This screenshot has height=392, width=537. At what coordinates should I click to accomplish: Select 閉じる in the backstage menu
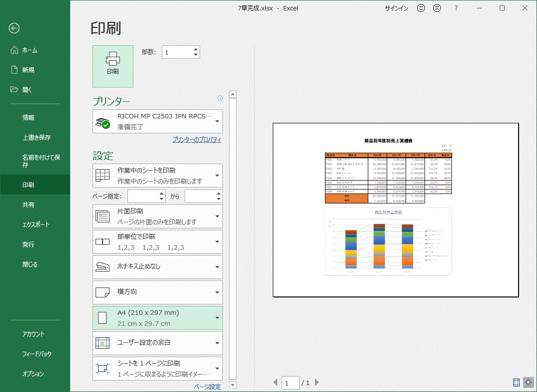tap(35, 264)
